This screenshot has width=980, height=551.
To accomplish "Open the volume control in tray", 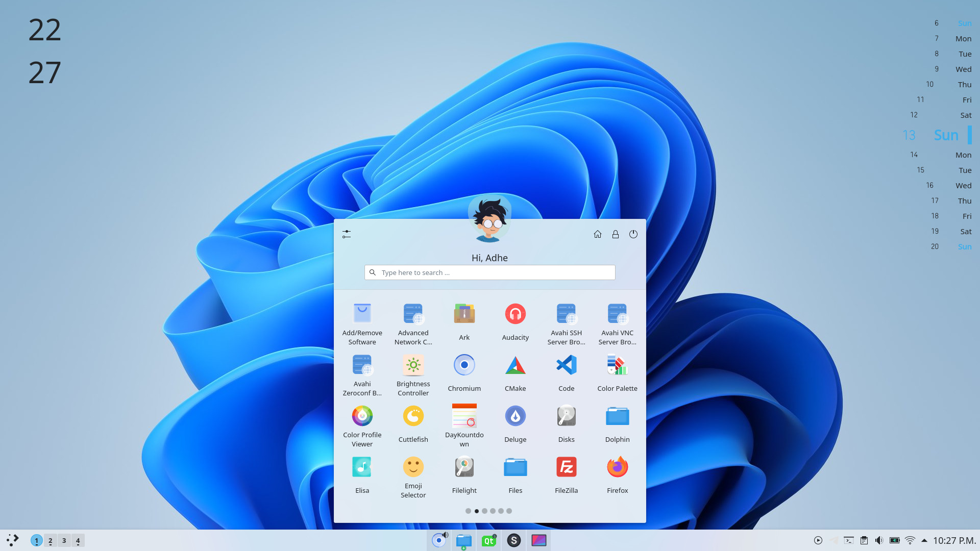I will click(879, 540).
